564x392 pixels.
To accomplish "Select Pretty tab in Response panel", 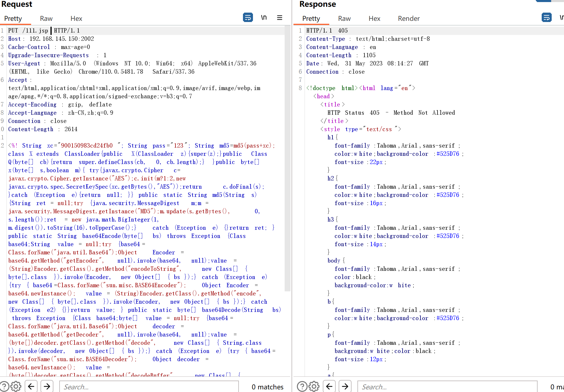I will pyautogui.click(x=311, y=18).
